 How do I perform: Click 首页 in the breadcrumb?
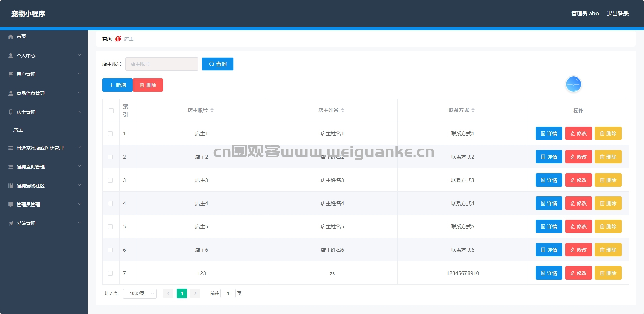[107, 39]
